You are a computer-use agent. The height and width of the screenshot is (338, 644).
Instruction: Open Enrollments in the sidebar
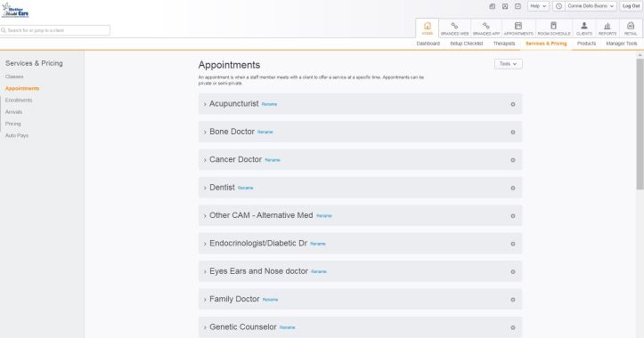pyautogui.click(x=19, y=101)
